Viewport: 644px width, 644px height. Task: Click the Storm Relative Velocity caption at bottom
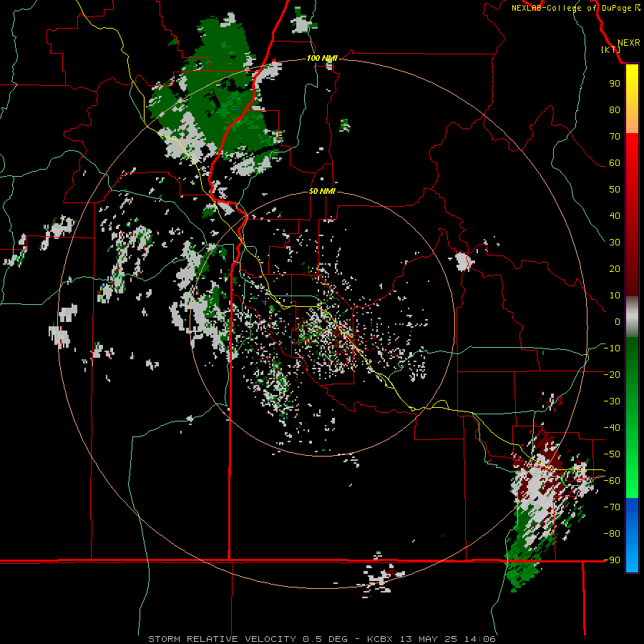click(x=322, y=639)
